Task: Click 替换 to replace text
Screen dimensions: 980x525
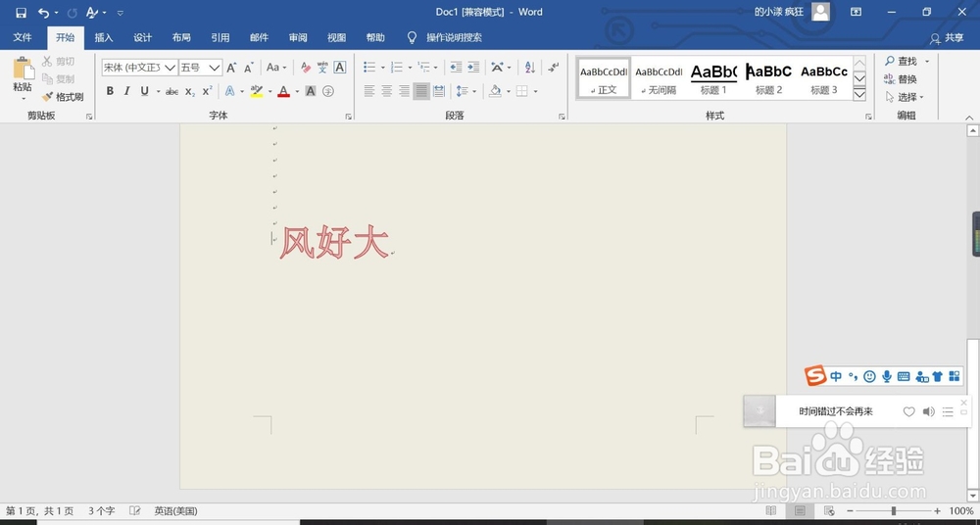Action: click(902, 79)
